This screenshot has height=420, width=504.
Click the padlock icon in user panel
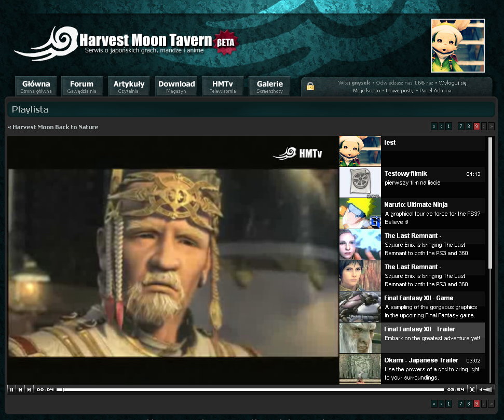(310, 87)
